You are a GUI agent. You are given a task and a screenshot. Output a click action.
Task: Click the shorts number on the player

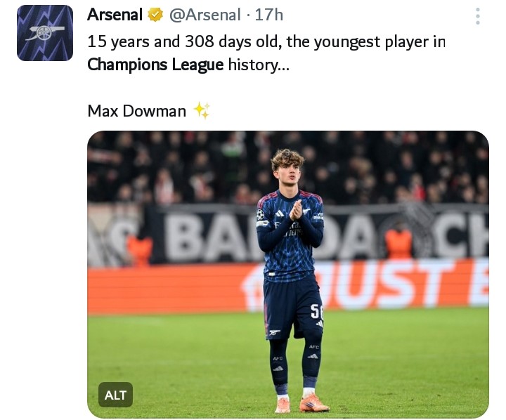316,310
